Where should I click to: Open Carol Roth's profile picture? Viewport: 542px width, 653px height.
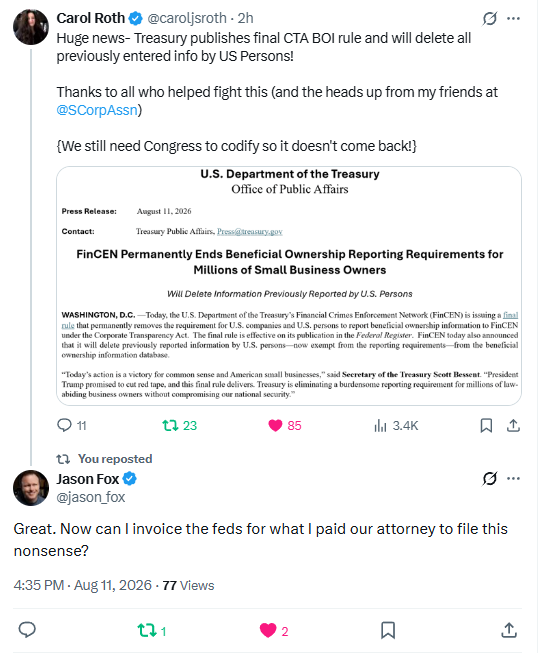(x=31, y=27)
